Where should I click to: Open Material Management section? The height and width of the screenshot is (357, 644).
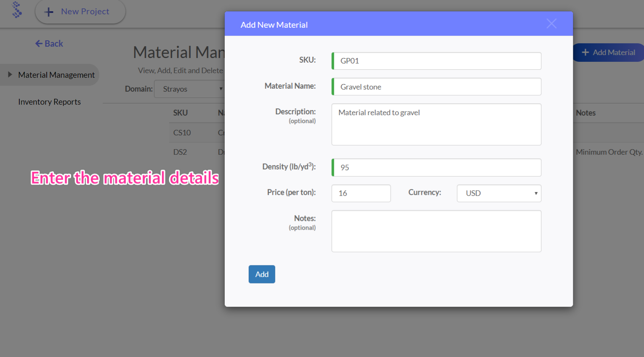coord(56,75)
